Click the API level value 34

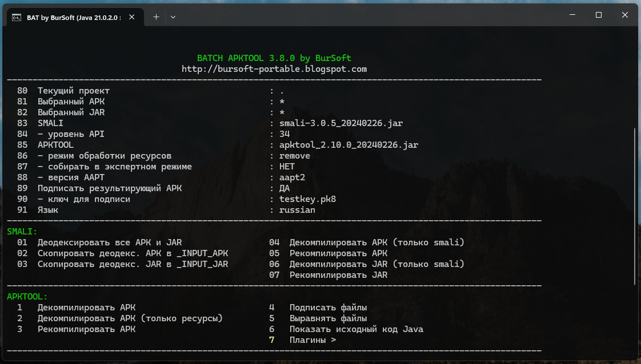(285, 134)
